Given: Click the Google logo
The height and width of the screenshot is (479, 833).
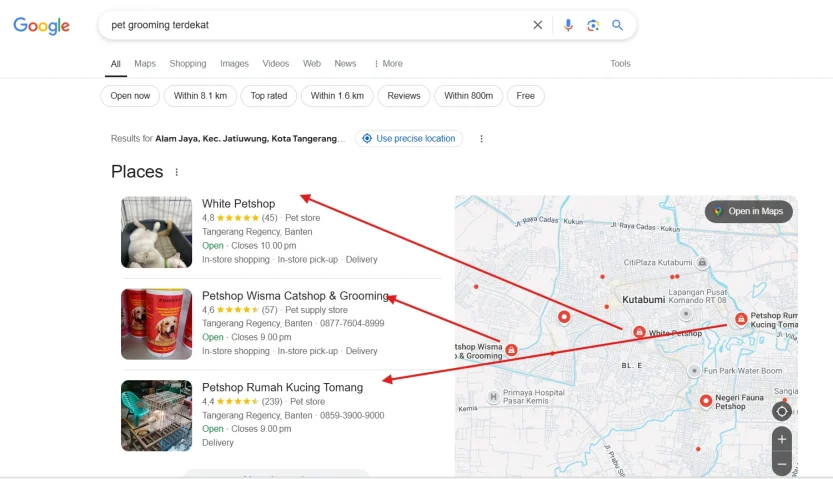Looking at the screenshot, I should (x=41, y=25).
